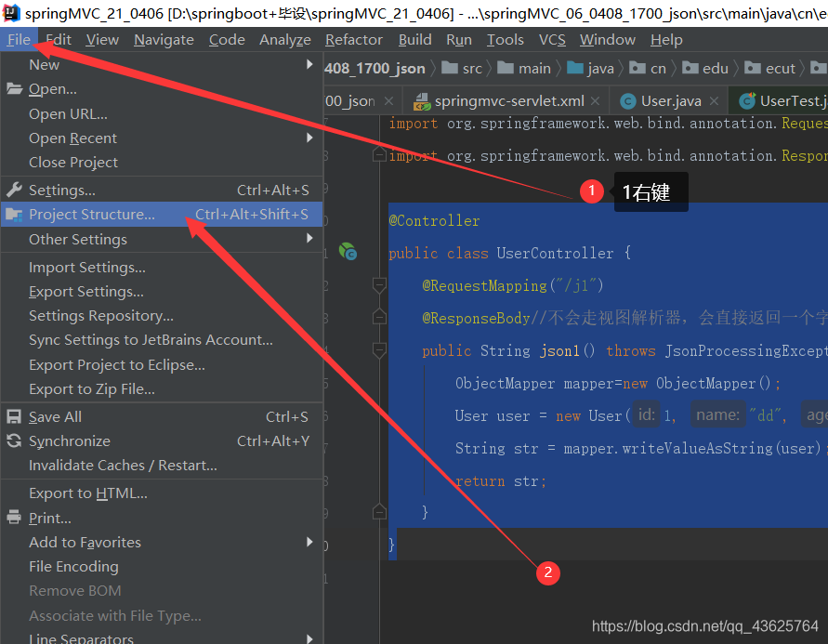
Task: Click the Print printer icon
Action: (14, 518)
